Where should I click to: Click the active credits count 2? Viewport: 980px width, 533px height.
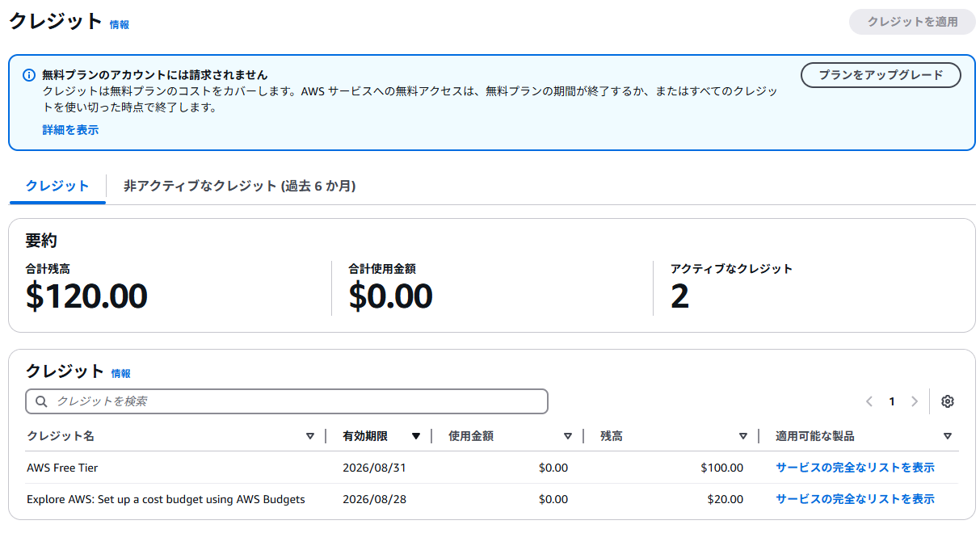click(x=679, y=297)
